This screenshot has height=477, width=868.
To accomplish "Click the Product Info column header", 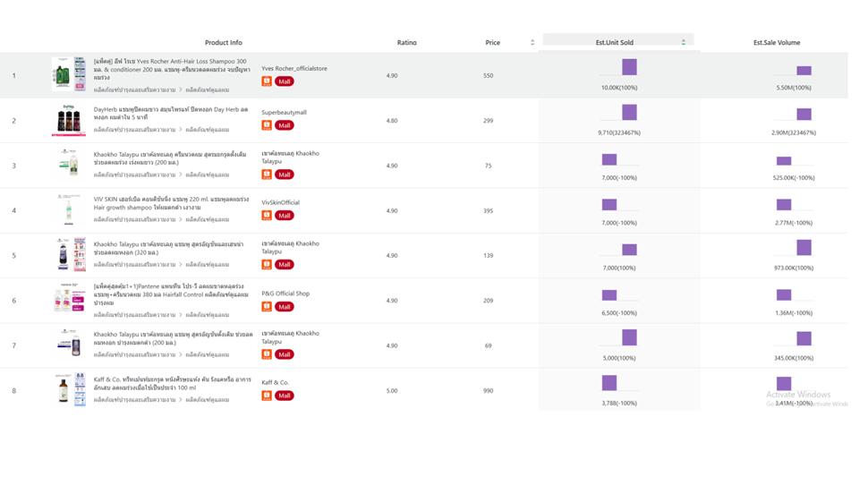I will [x=223, y=43].
